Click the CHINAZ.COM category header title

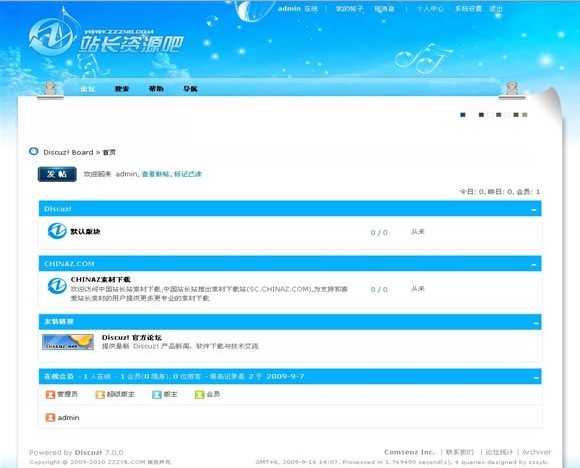[69, 264]
